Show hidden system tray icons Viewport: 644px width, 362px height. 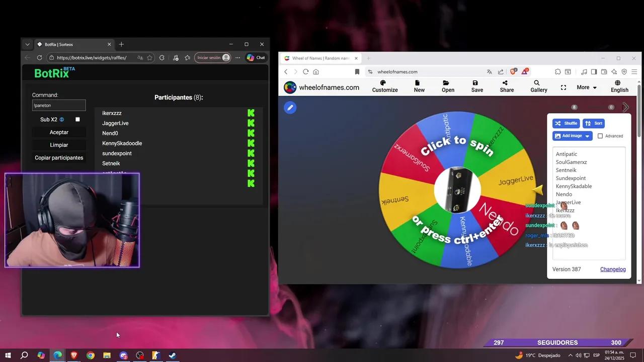pos(570,355)
